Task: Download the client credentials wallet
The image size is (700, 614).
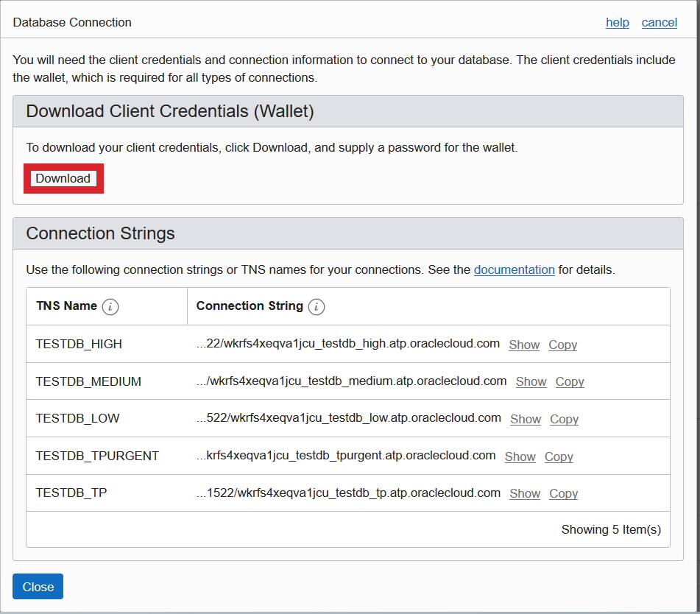Action: [x=63, y=178]
